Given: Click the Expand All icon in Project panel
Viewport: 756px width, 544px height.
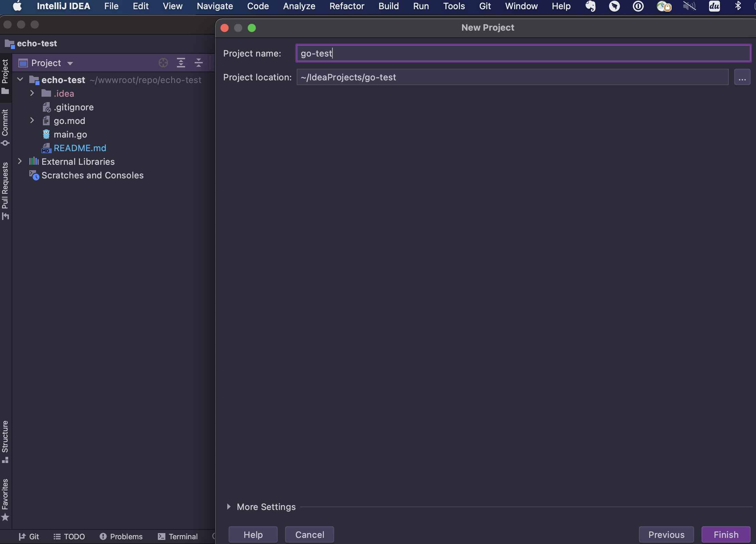Looking at the screenshot, I should tap(181, 63).
